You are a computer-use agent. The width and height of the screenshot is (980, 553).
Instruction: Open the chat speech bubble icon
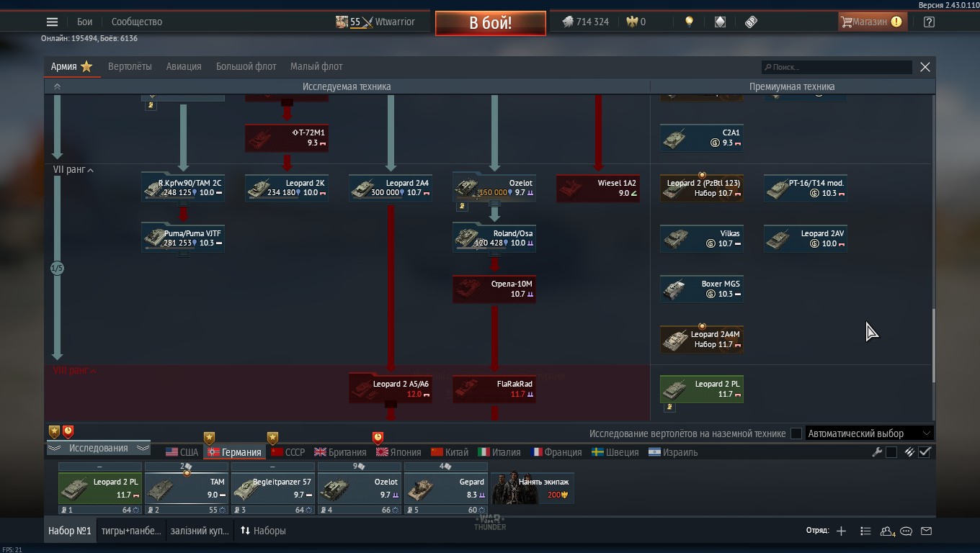coord(906,531)
